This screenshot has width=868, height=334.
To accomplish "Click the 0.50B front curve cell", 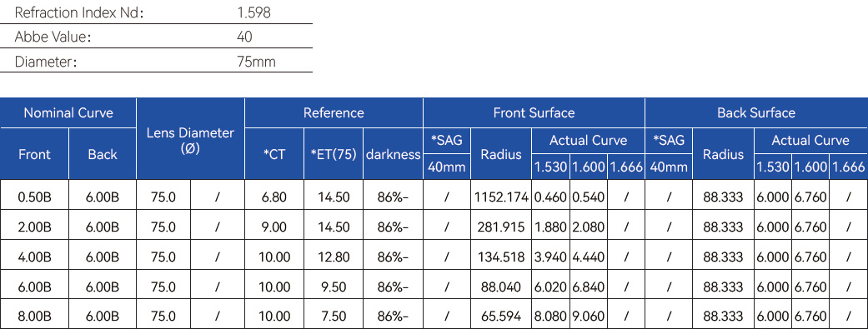I will coord(34,197).
